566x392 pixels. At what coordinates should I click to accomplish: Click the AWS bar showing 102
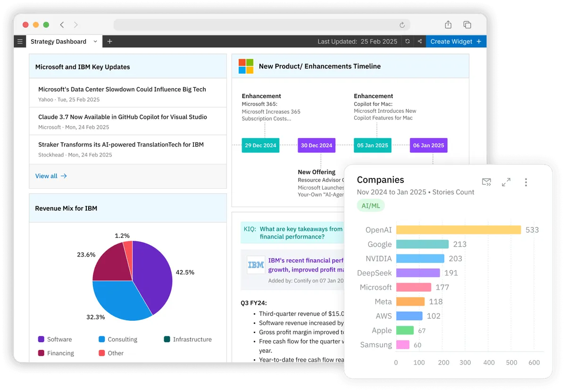pos(409,316)
